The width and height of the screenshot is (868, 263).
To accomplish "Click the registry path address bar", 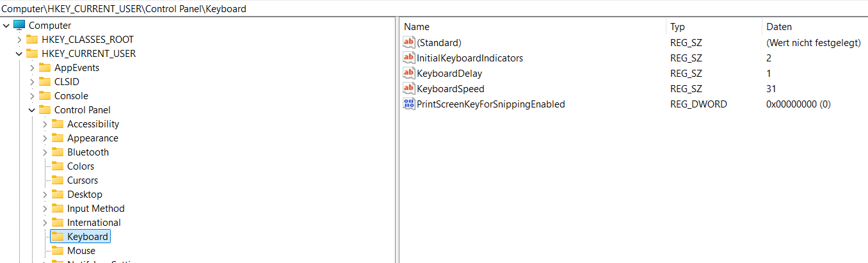I will click(434, 8).
